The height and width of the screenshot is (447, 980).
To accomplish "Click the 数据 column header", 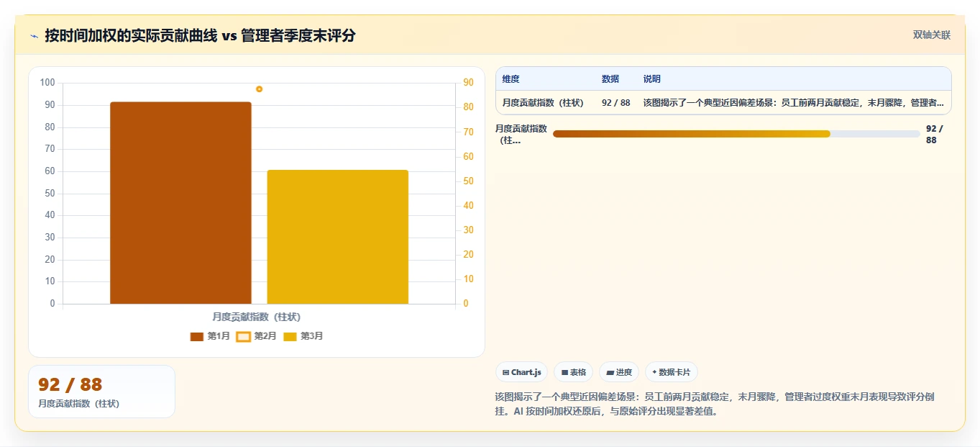I will tap(610, 79).
